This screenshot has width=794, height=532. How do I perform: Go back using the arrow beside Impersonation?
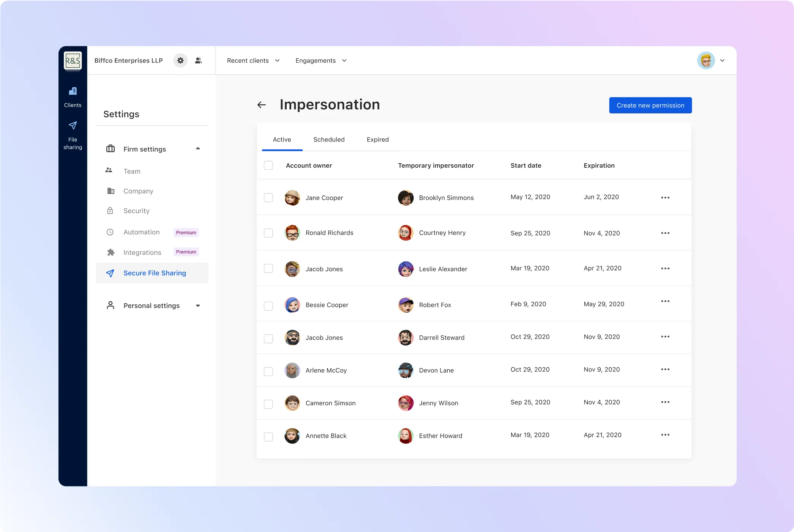click(x=262, y=105)
